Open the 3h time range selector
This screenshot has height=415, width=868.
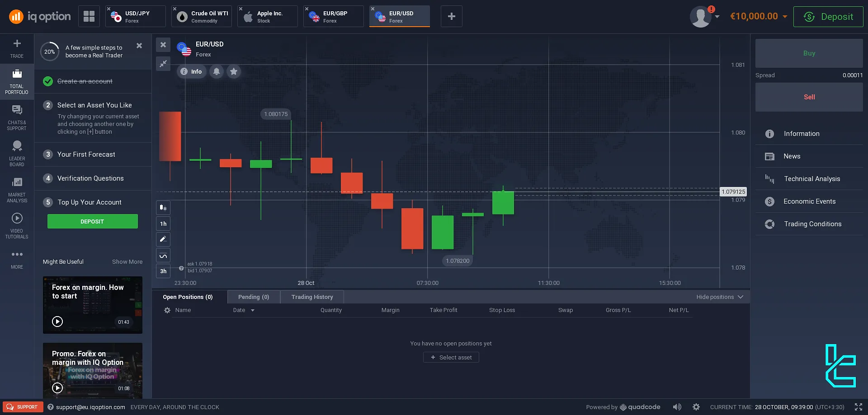click(163, 271)
